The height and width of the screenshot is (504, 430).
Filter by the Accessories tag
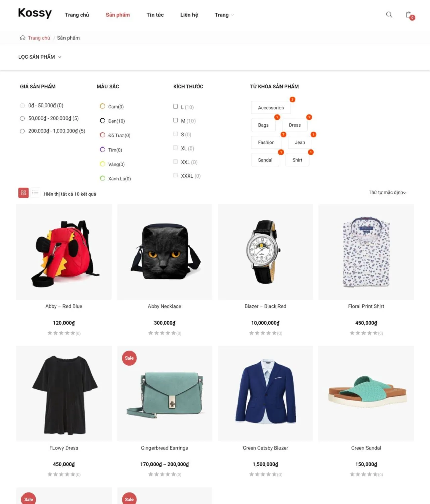271,108
